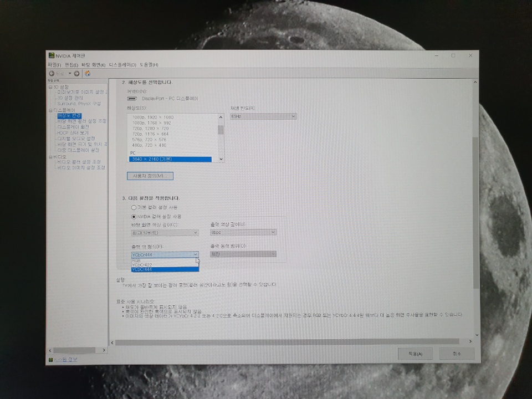Collapse the 디스플레이 tree node

[50, 110]
